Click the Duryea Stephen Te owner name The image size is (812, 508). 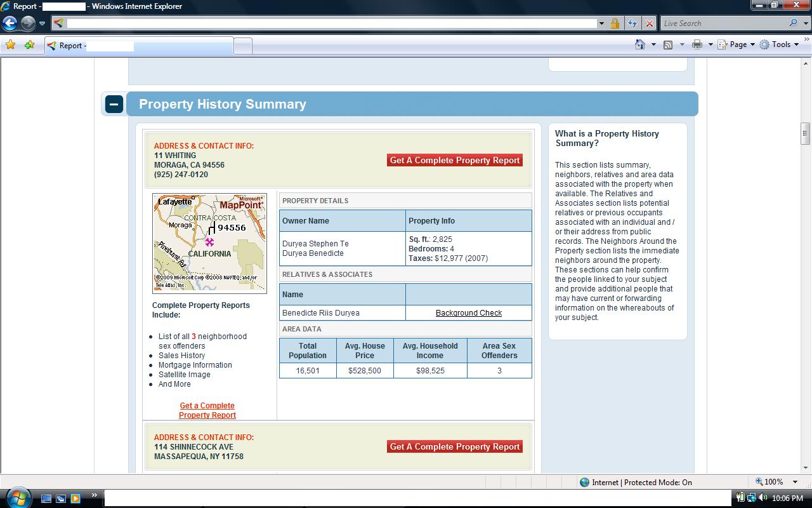click(x=315, y=244)
